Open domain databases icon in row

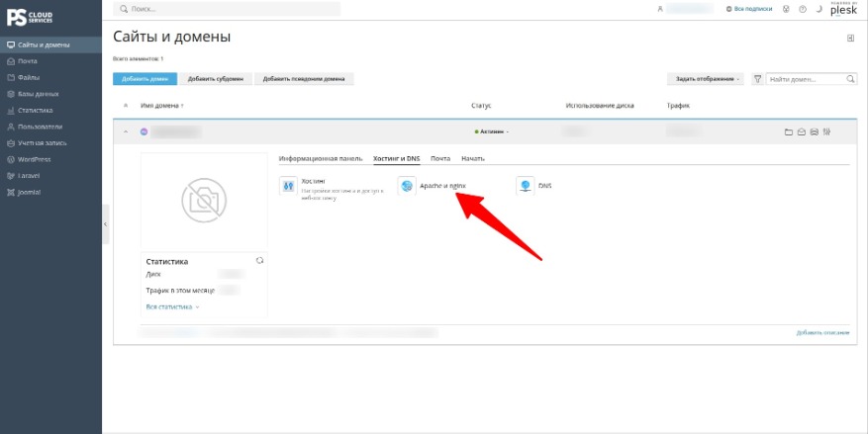814,132
